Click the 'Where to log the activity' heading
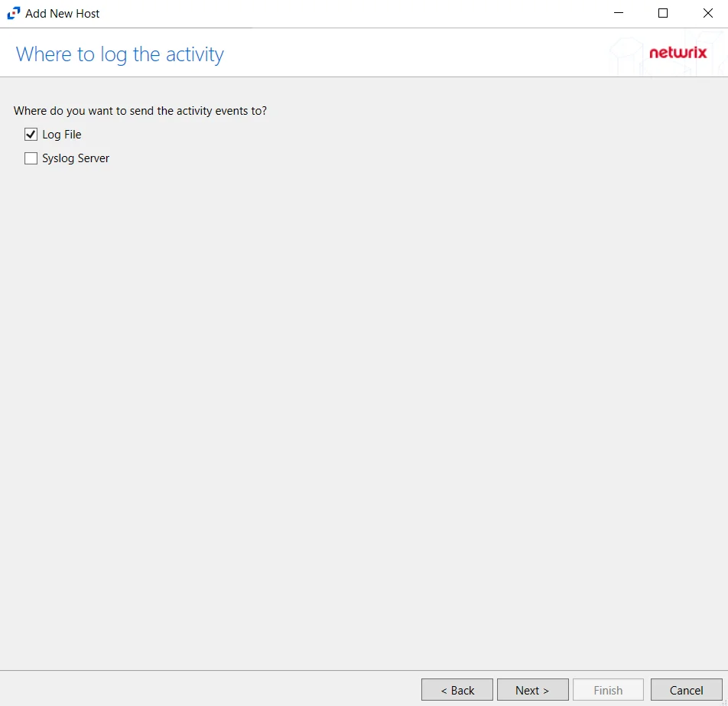The height and width of the screenshot is (706, 728). coord(120,54)
